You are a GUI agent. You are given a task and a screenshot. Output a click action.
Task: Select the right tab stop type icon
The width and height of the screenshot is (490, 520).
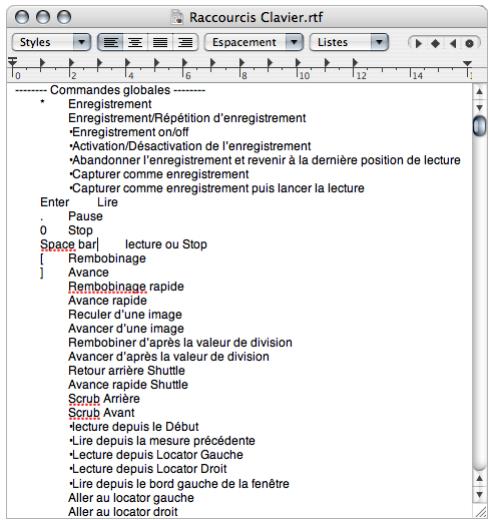tap(453, 43)
